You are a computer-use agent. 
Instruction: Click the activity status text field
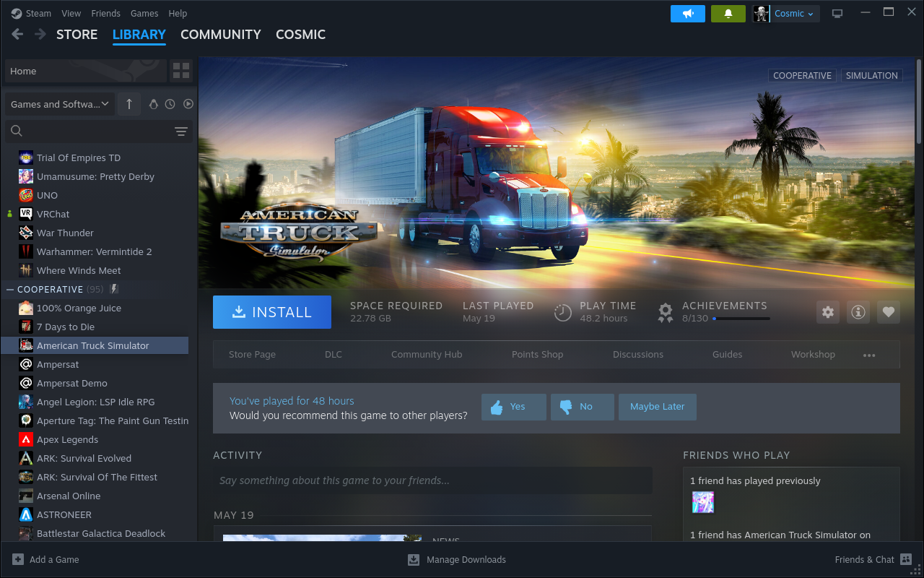pos(432,480)
